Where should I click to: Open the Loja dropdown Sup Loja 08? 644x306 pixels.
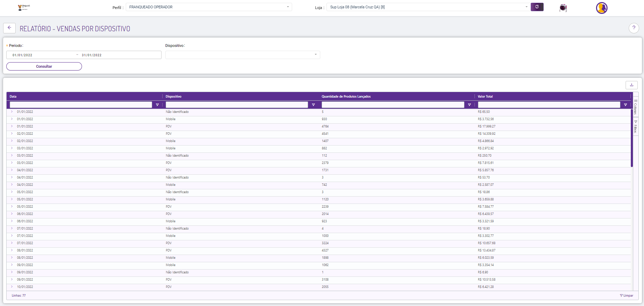[429, 7]
